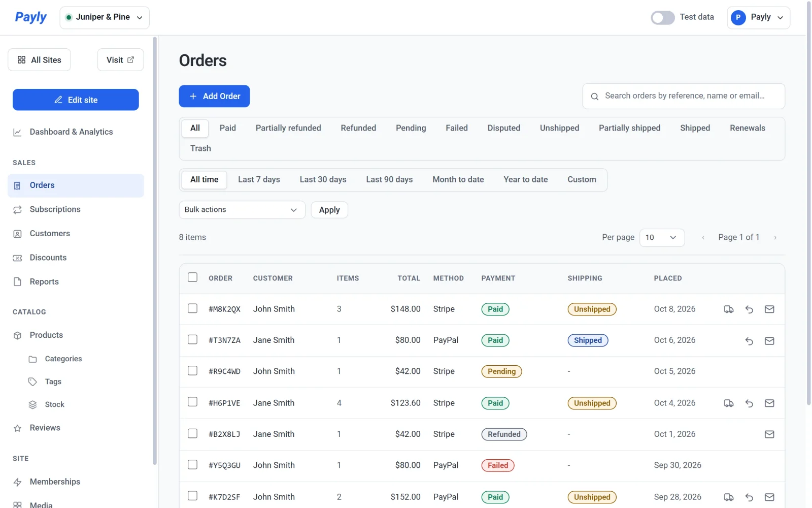
Task: Go to previous page arrow
Action: 703,238
